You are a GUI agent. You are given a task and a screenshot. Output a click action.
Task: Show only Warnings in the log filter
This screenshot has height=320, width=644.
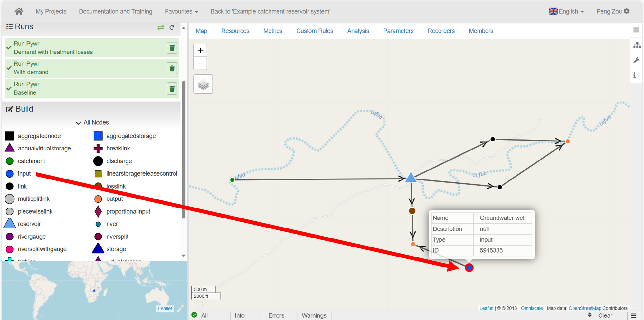[314, 315]
